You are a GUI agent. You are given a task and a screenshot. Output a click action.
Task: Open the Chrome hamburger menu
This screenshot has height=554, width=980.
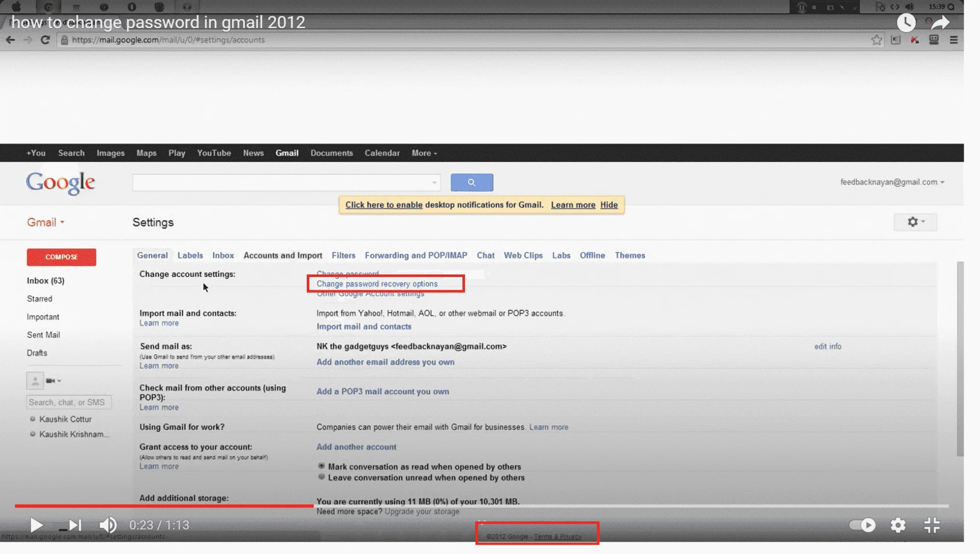pyautogui.click(x=953, y=40)
